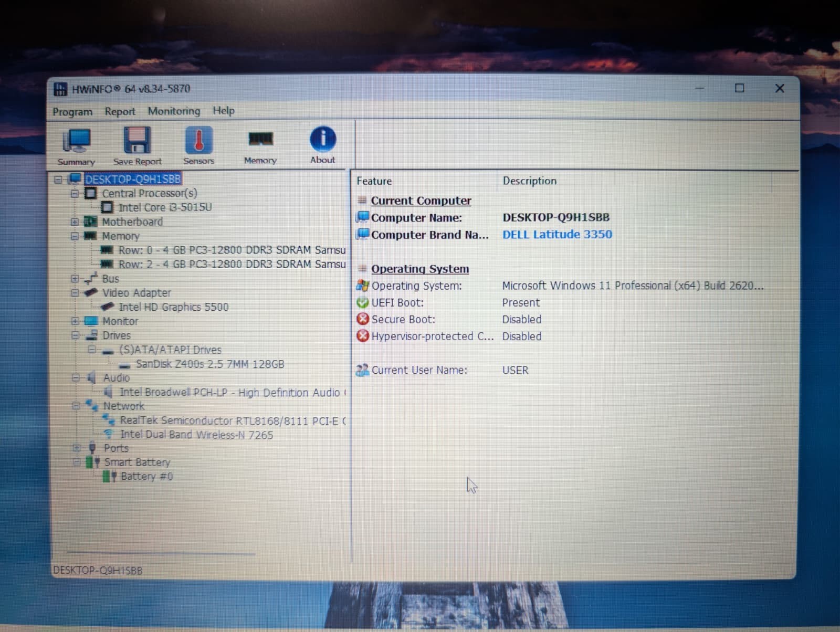
Task: Select Intel HD Graphics 5500 entry
Action: click(x=173, y=307)
